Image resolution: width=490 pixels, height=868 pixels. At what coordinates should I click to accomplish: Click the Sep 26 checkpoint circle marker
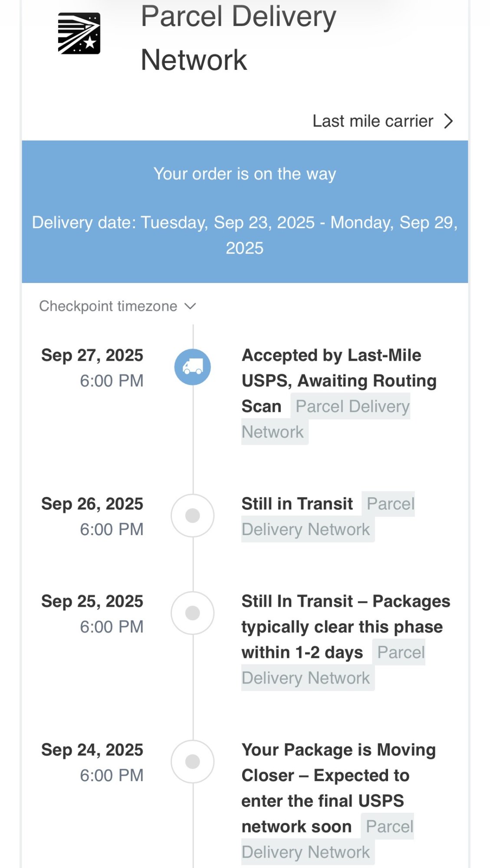pyautogui.click(x=193, y=516)
